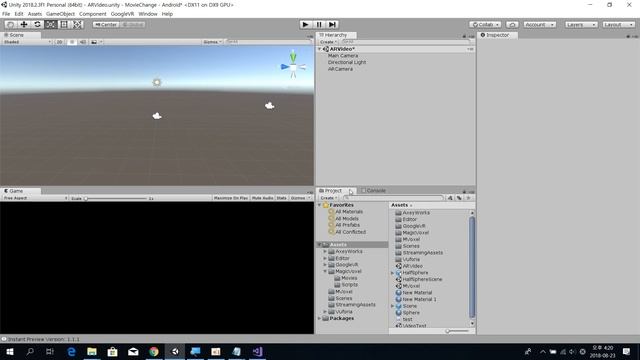Toggle pivot Center mode button
Viewport: 640px width, 360px height.
(106, 24)
